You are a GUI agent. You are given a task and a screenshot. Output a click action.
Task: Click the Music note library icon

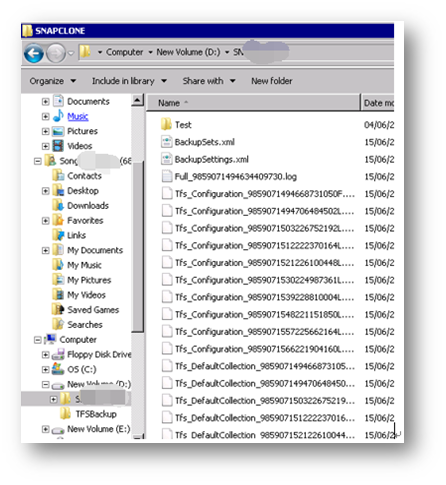(58, 116)
